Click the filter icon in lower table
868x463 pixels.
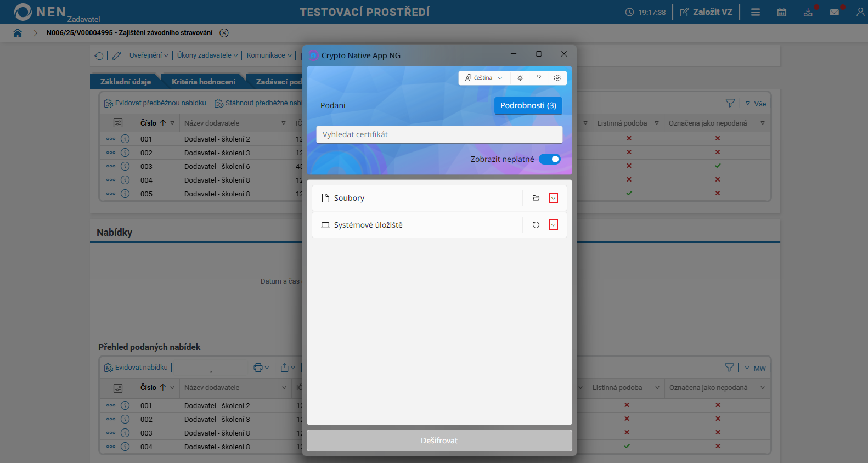[730, 368]
